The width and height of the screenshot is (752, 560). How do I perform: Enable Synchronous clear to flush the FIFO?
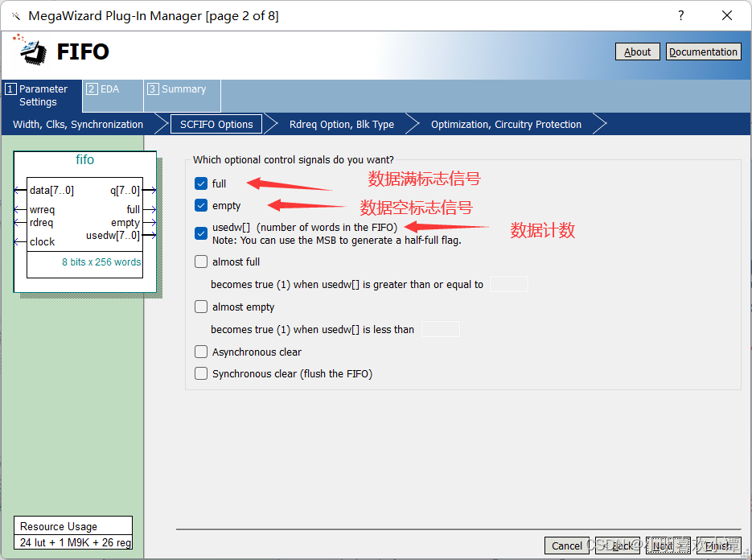click(x=201, y=373)
